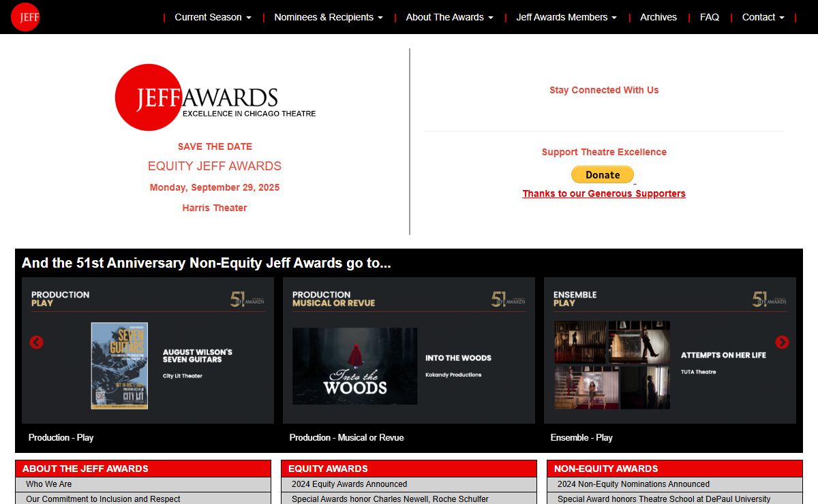Open Our Commitment to Inclusion and Respect
The image size is (818, 504).
click(103, 499)
